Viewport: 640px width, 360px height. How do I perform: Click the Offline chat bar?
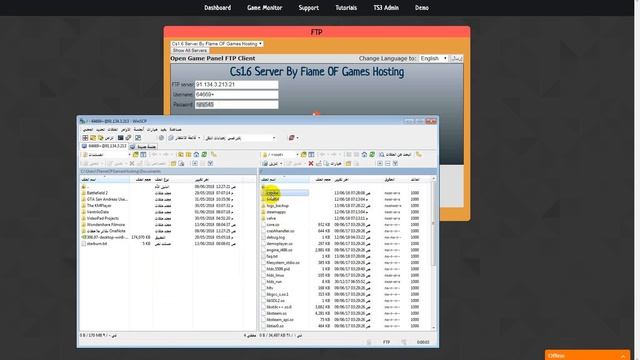tap(588, 356)
